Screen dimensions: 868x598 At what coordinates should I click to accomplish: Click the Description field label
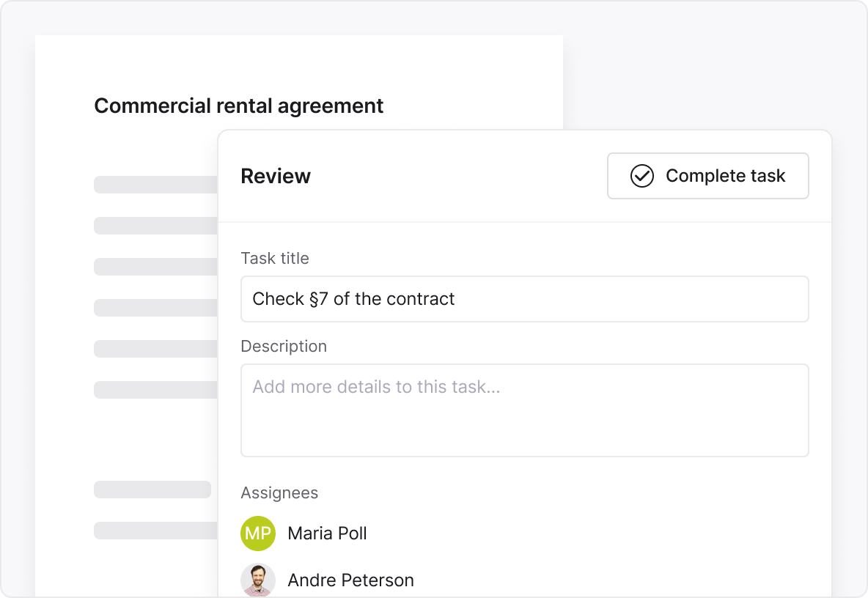point(284,346)
